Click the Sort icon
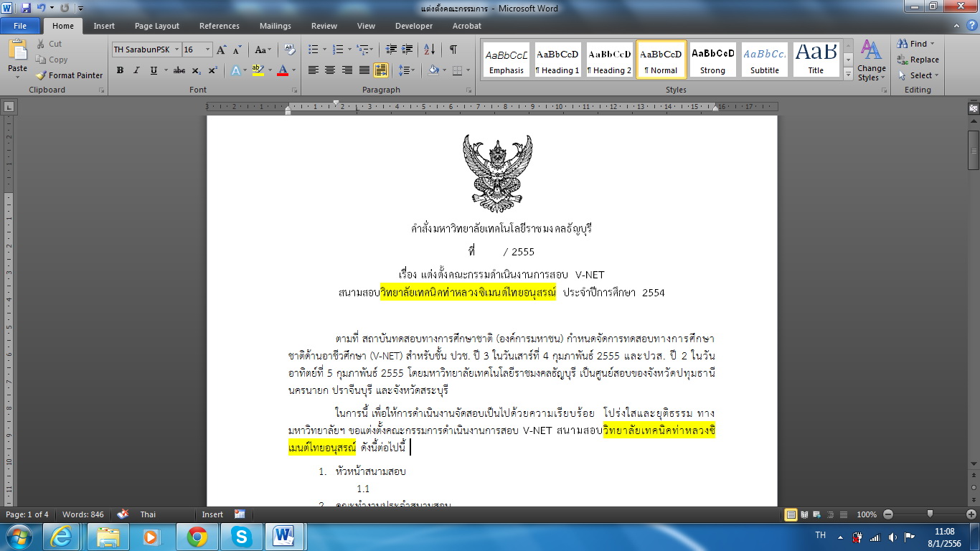Viewport: 980px width, 551px height. coord(430,50)
